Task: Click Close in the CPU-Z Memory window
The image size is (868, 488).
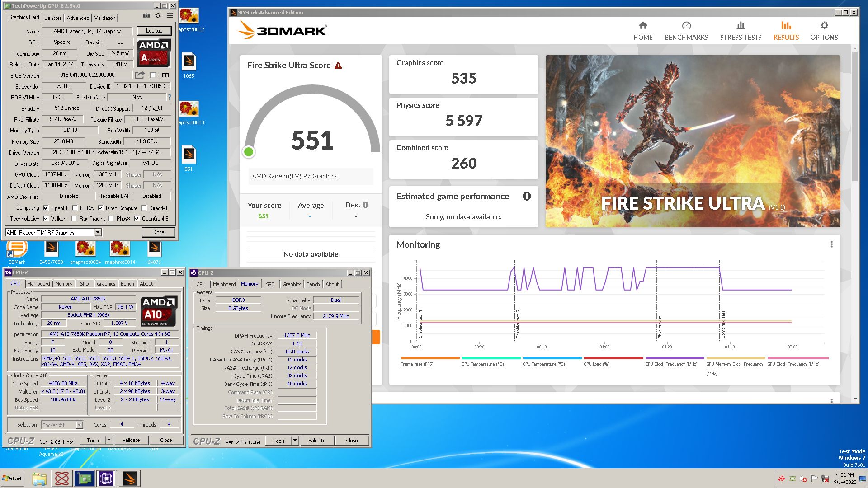Action: click(x=352, y=441)
